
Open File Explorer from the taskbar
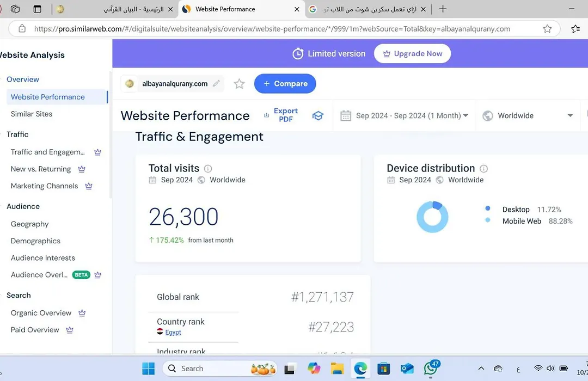[337, 368]
